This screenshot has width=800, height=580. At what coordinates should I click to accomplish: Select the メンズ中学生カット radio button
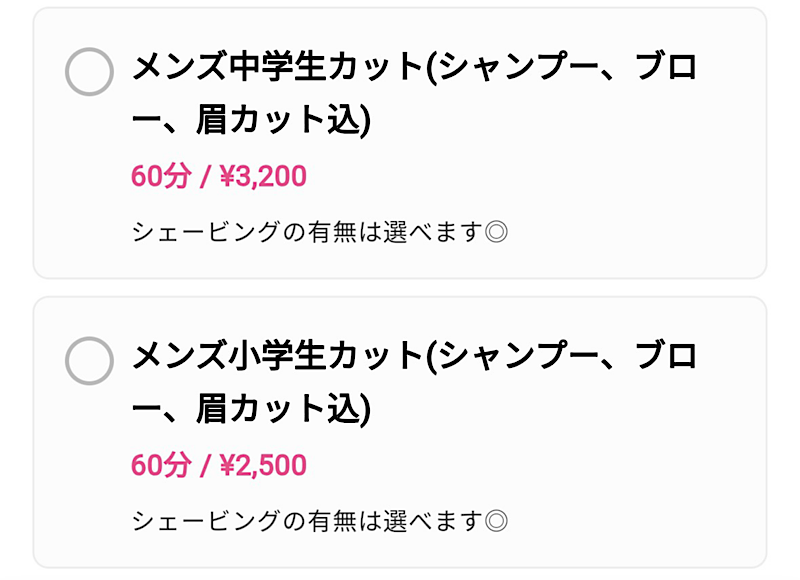(89, 72)
